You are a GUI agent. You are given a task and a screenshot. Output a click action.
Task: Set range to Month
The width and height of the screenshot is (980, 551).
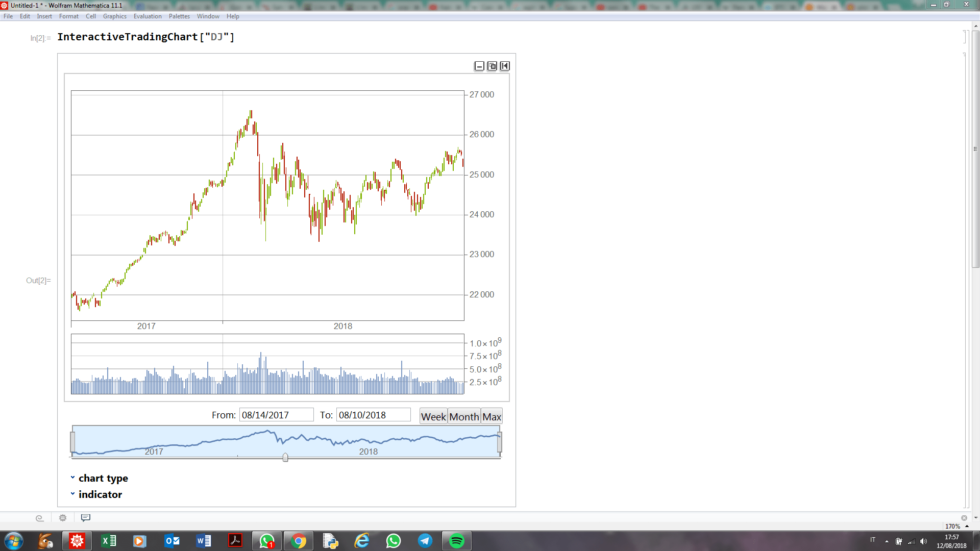point(464,416)
